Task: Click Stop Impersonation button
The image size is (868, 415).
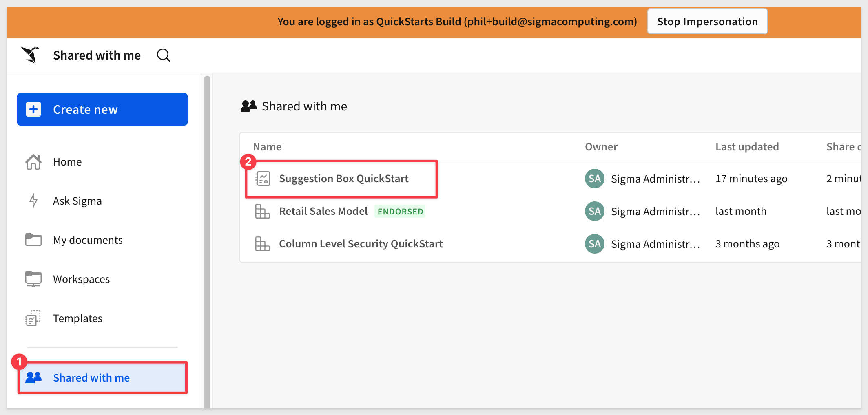Action: (708, 22)
